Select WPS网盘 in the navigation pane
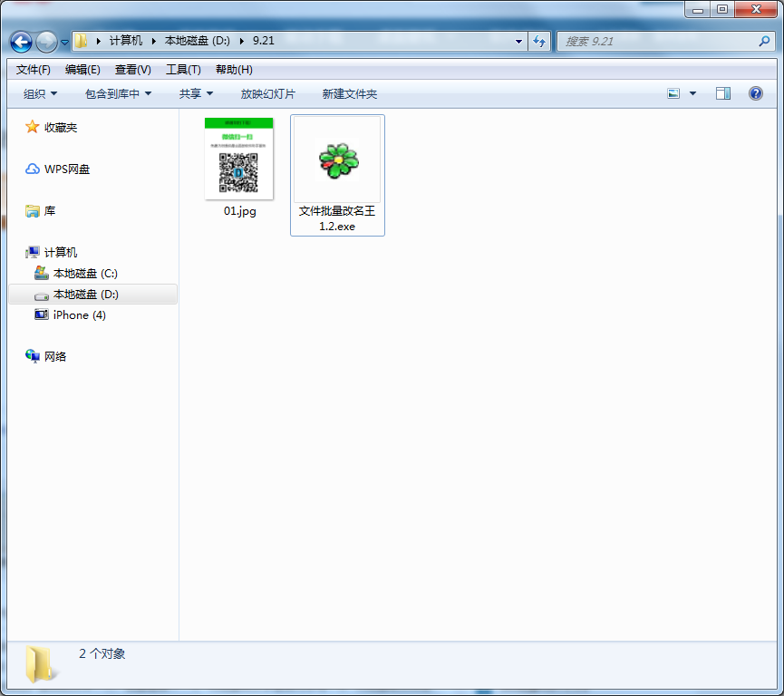784x696 pixels. [x=67, y=169]
